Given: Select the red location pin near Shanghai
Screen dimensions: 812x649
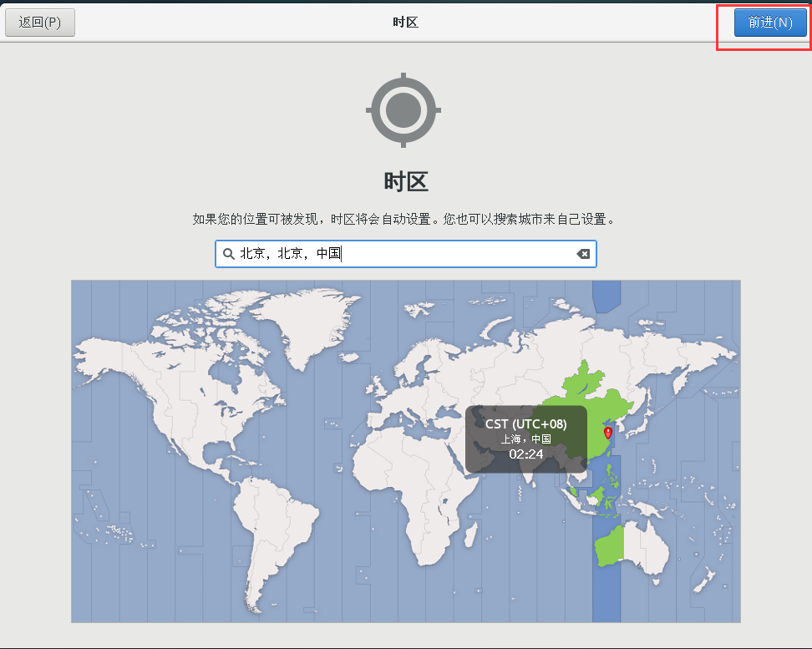Looking at the screenshot, I should pos(609,433).
